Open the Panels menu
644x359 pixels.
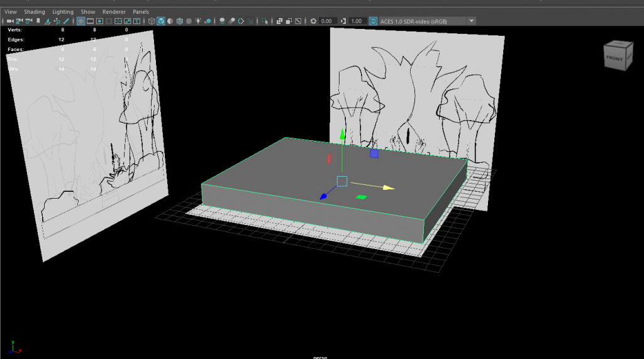pos(141,12)
